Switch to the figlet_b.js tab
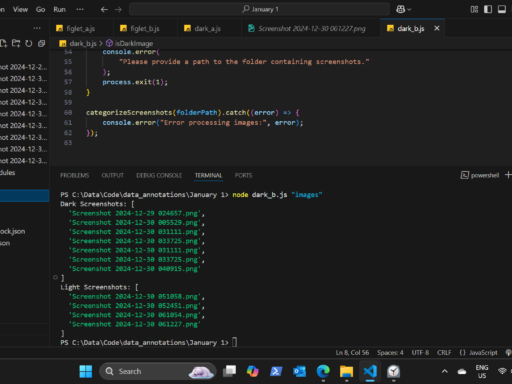Image resolution: width=512 pixels, height=384 pixels. coord(145,29)
